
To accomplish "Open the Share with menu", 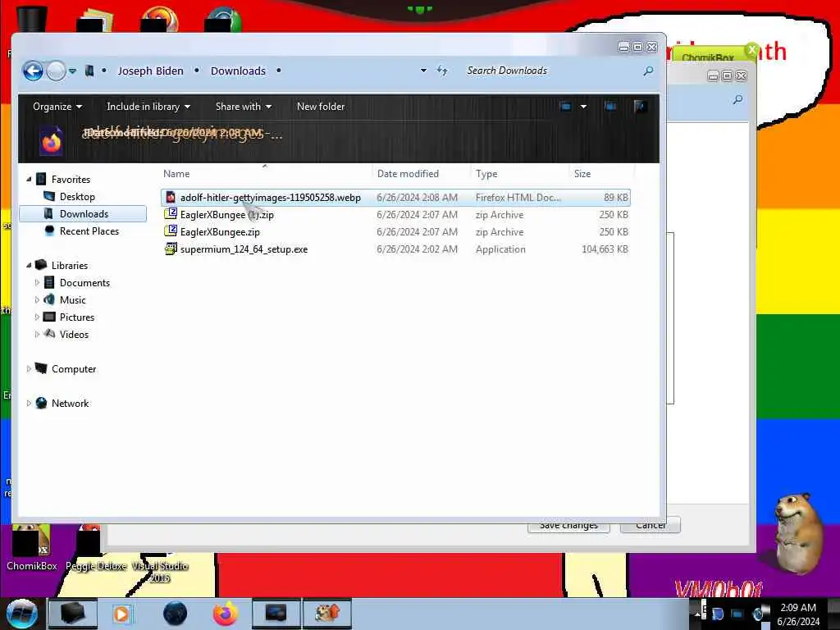I will (x=243, y=107).
